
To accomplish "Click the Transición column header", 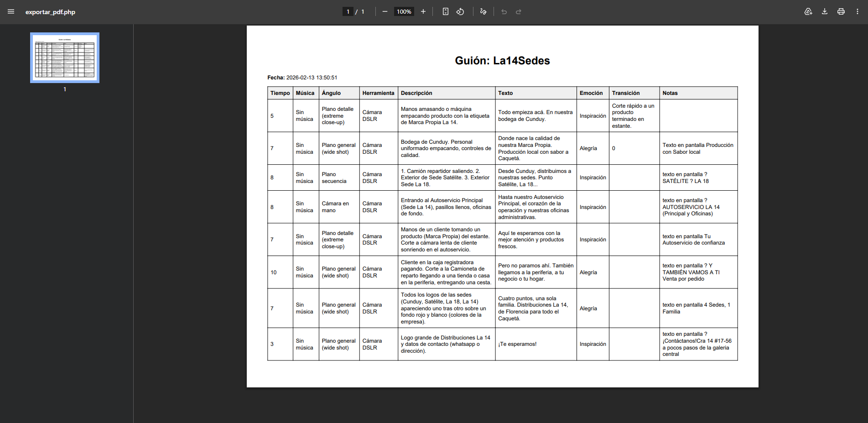I will click(626, 93).
